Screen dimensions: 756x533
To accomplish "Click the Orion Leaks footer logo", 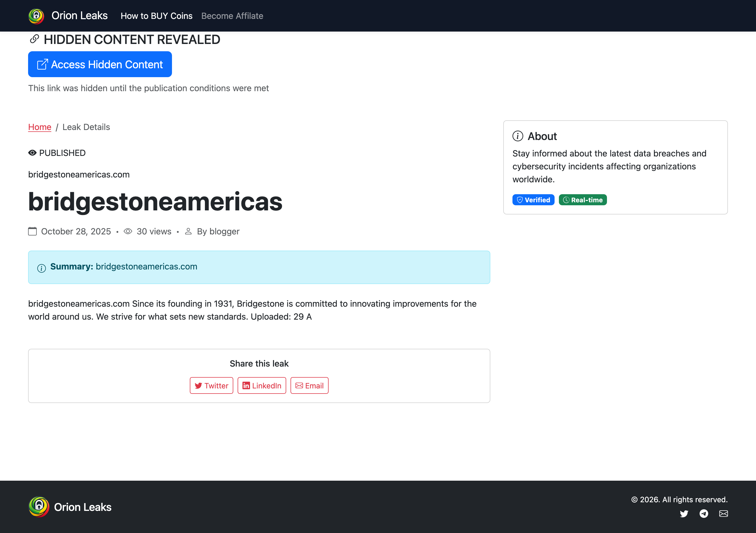I will (x=39, y=507).
